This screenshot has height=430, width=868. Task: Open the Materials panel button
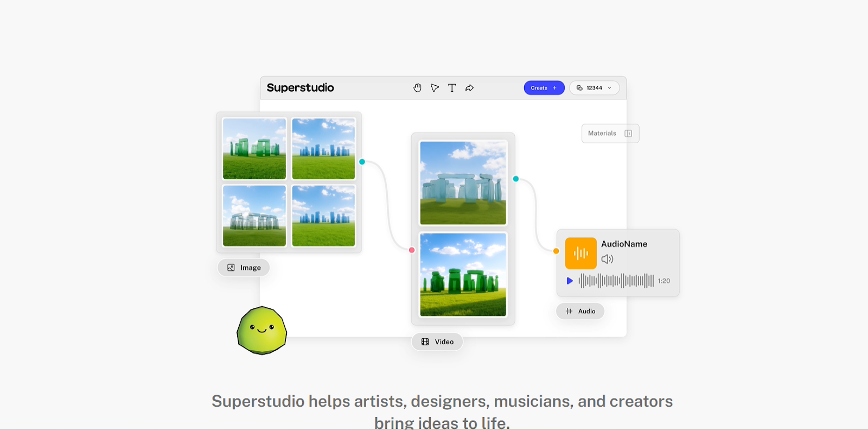tap(610, 134)
